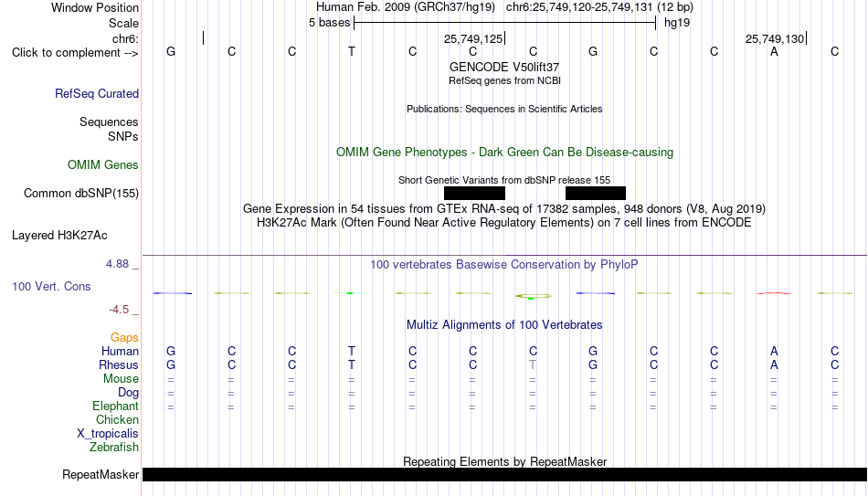Click the GTEx Gene Expression track title
This screenshot has width=868, height=496.
tap(504, 208)
